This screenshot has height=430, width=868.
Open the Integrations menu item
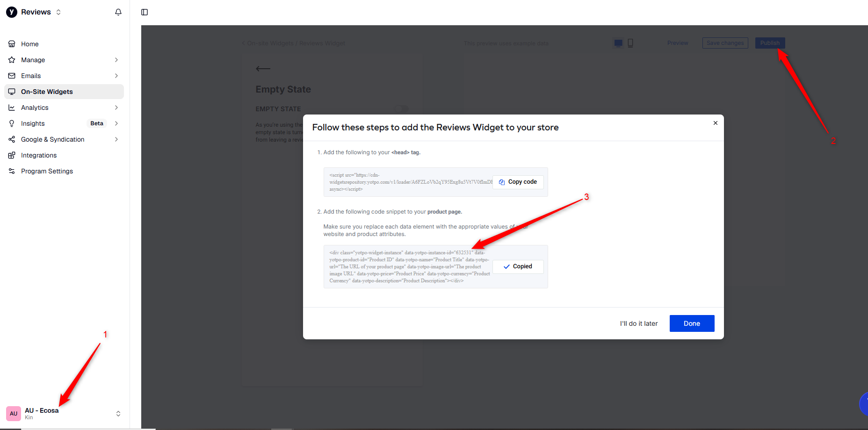[x=64, y=155]
